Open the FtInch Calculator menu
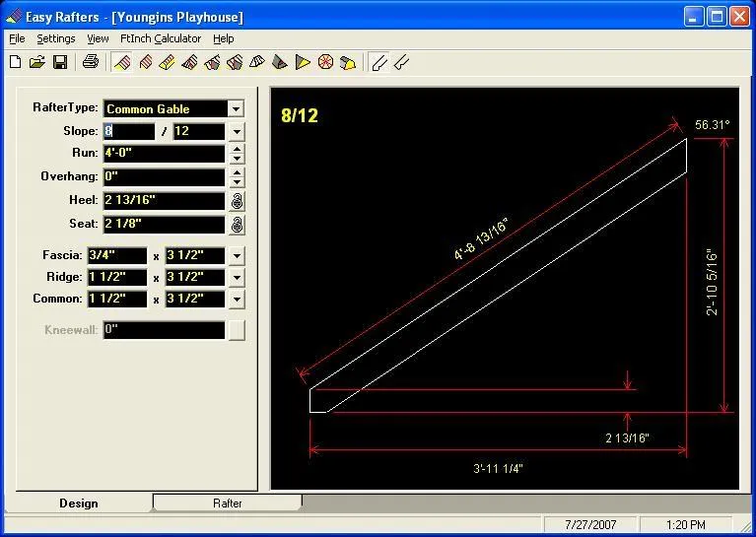Viewport: 756px width, 537px height. (161, 38)
